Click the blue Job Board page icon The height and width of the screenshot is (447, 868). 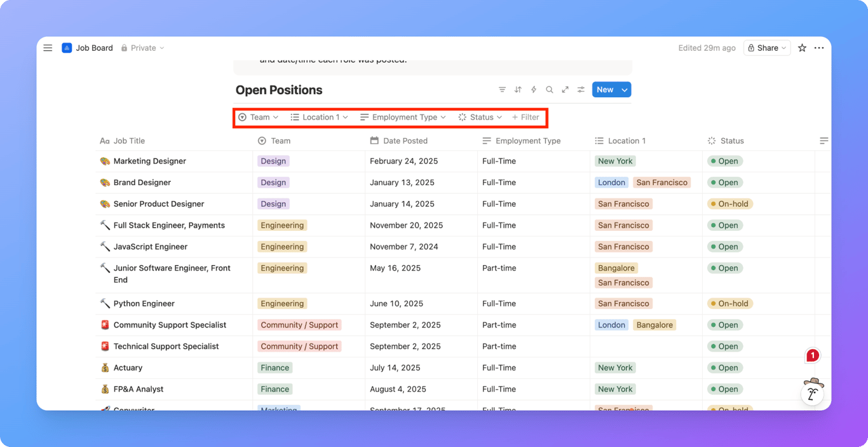pyautogui.click(x=67, y=48)
